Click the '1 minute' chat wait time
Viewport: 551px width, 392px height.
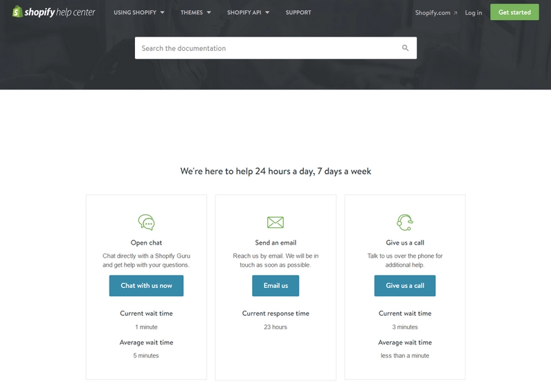click(x=146, y=327)
